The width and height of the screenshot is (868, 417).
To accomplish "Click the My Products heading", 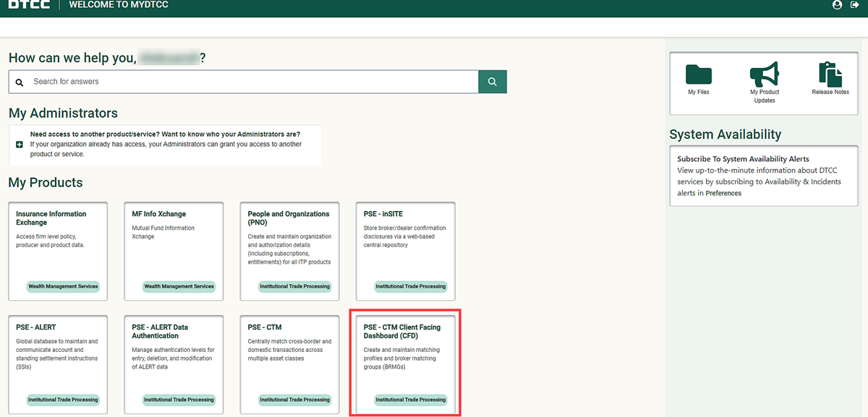I will click(46, 183).
